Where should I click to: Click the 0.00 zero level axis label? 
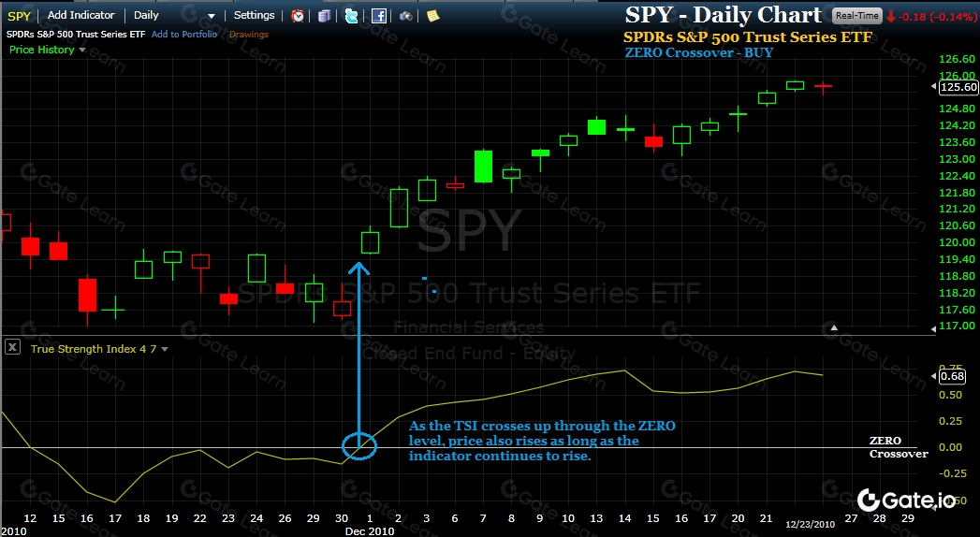951,447
